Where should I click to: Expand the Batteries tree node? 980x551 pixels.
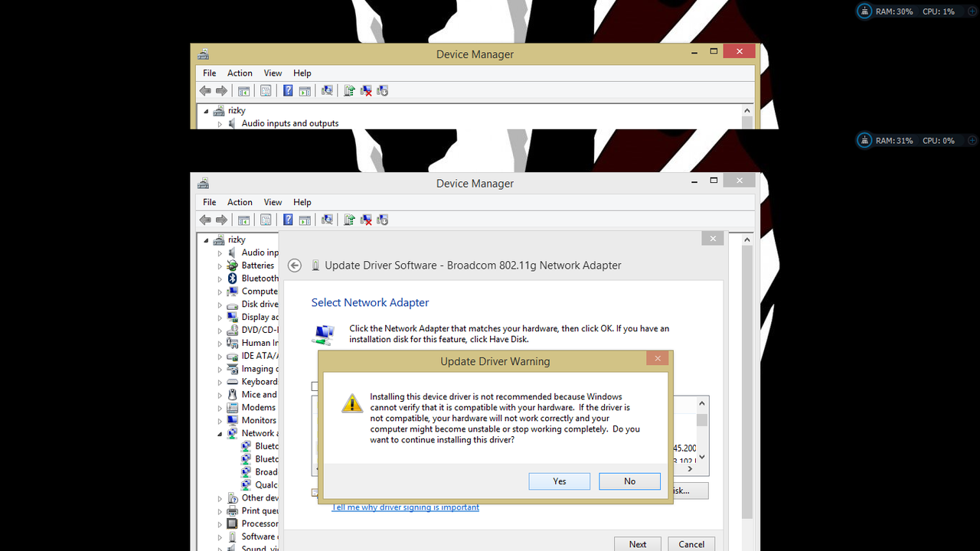220,266
